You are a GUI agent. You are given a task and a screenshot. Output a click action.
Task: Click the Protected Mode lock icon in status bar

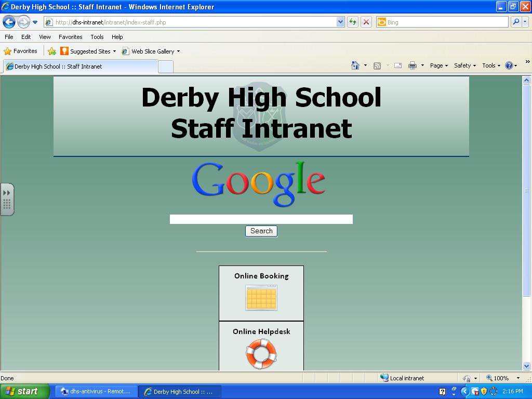(x=467, y=378)
